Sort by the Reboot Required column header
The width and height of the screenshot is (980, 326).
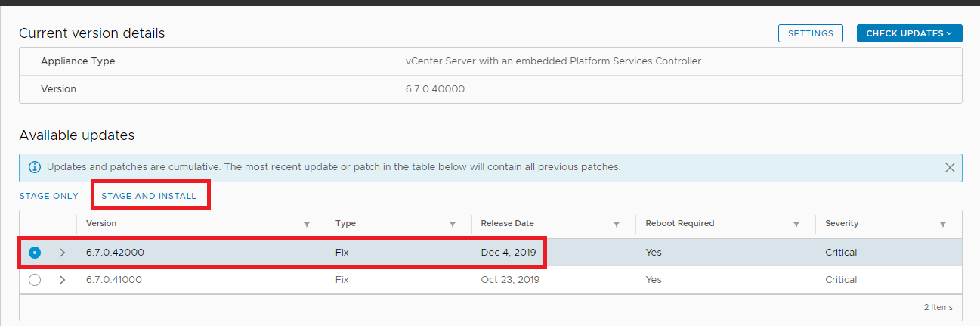pyautogui.click(x=679, y=224)
